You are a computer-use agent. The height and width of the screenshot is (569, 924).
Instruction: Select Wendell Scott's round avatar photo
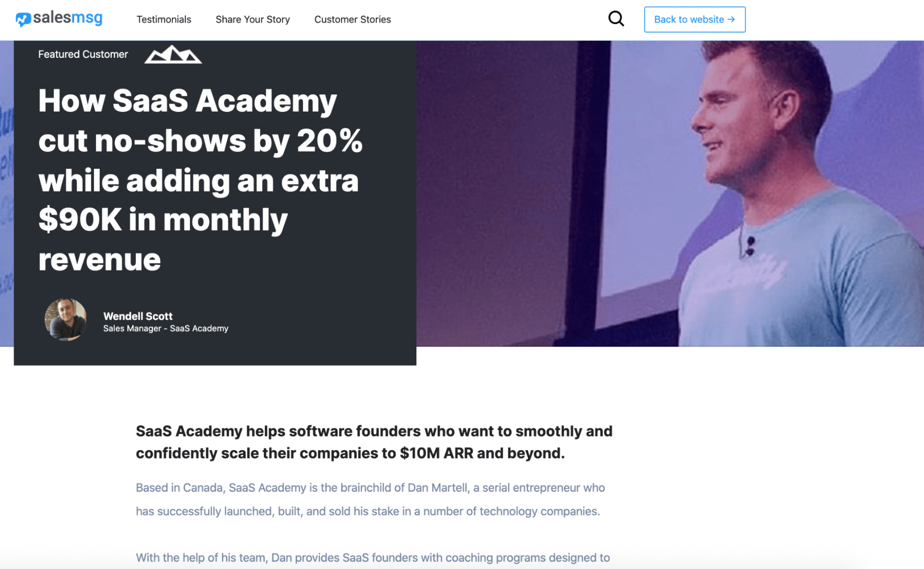[65, 320]
